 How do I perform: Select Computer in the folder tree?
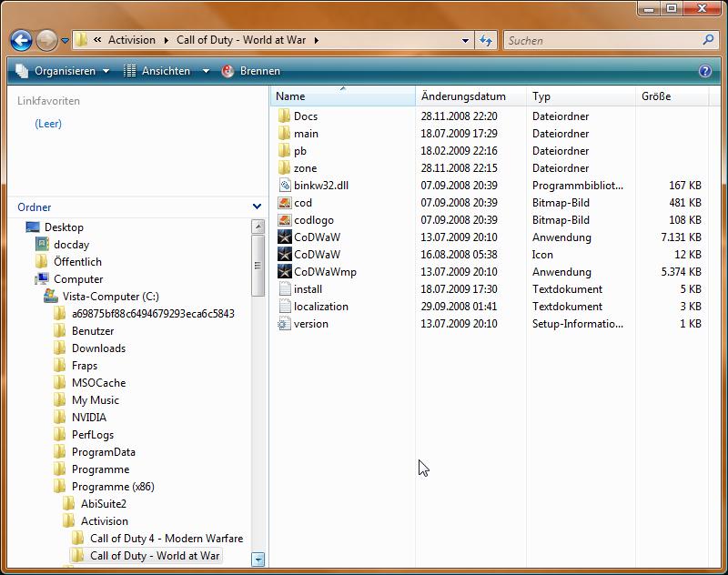click(78, 279)
